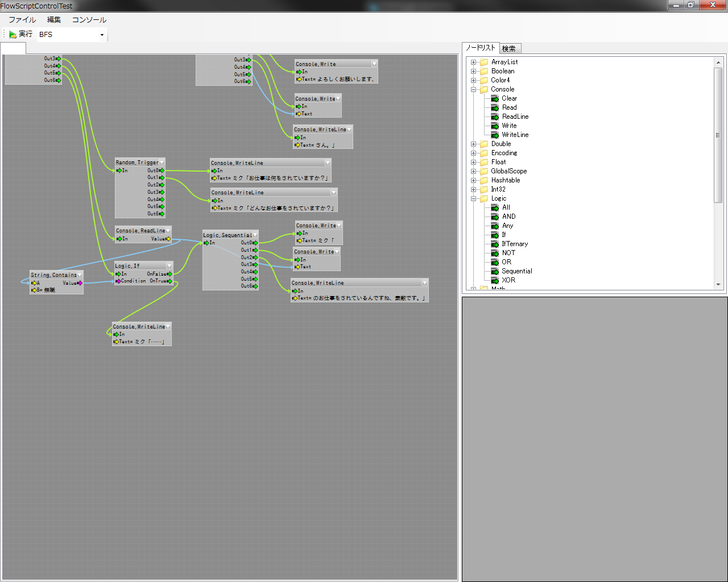The image size is (728, 582).
Task: Open the BFS combo box dropdown
Action: click(102, 35)
